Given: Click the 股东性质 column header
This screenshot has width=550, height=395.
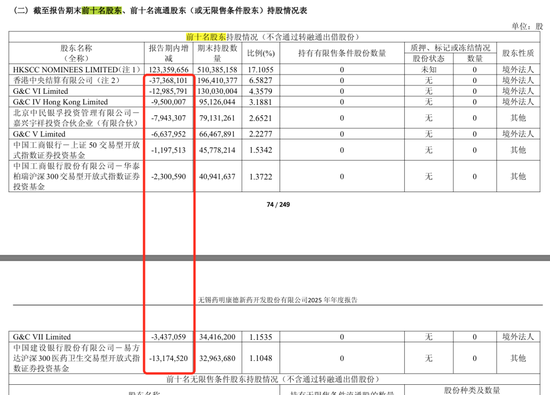Looking at the screenshot, I should [x=518, y=53].
